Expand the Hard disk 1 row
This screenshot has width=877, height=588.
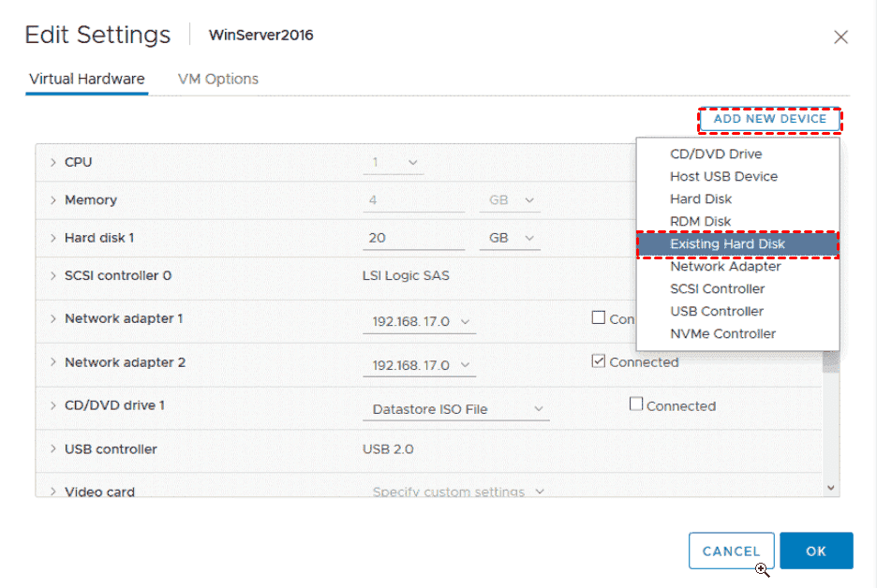pyautogui.click(x=53, y=238)
